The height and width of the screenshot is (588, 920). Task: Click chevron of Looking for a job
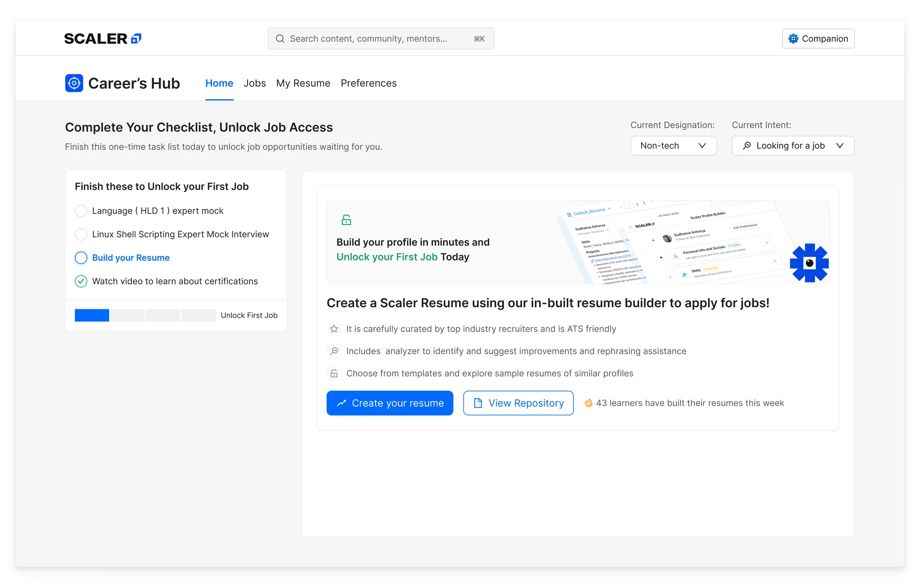click(x=840, y=145)
